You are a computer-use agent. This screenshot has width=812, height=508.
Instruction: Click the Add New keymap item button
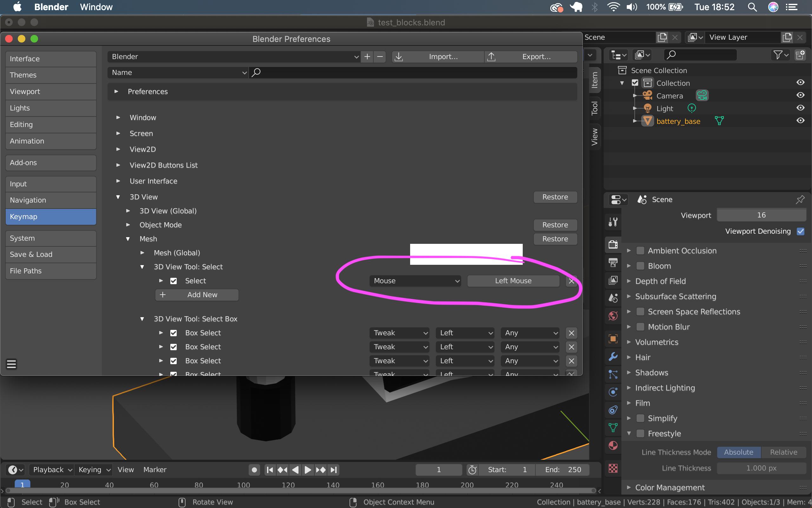tap(197, 295)
